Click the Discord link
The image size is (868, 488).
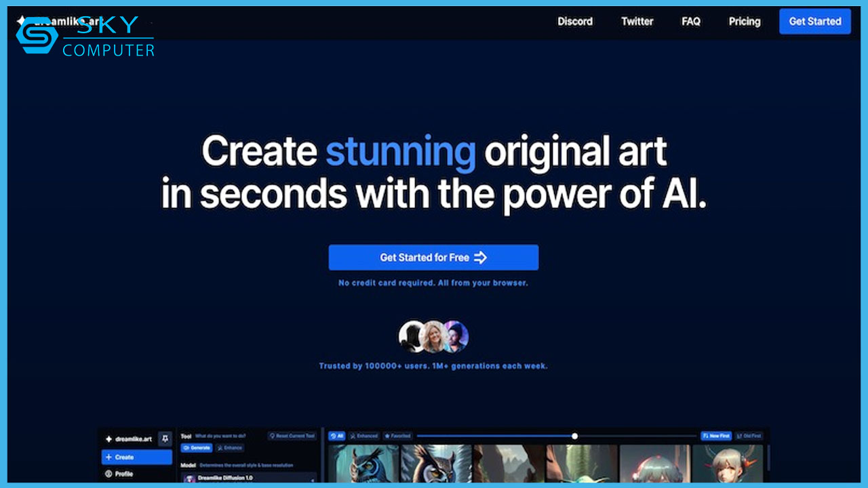[575, 22]
